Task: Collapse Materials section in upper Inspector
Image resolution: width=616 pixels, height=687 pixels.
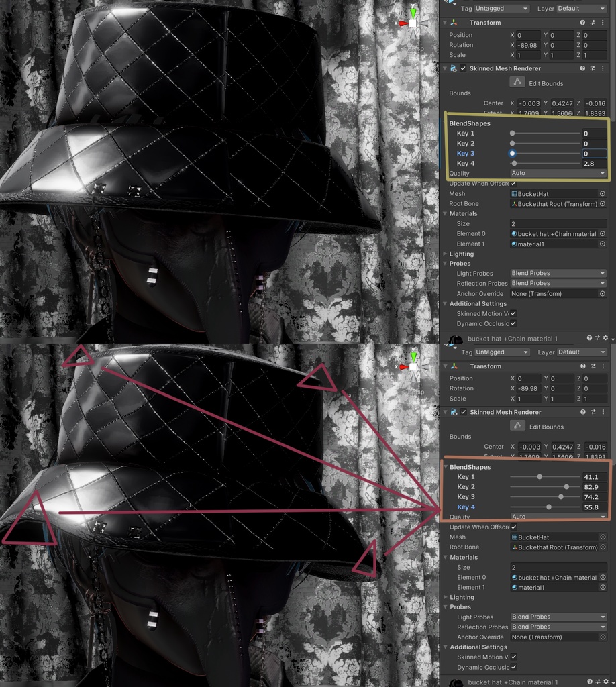Action: (x=445, y=214)
